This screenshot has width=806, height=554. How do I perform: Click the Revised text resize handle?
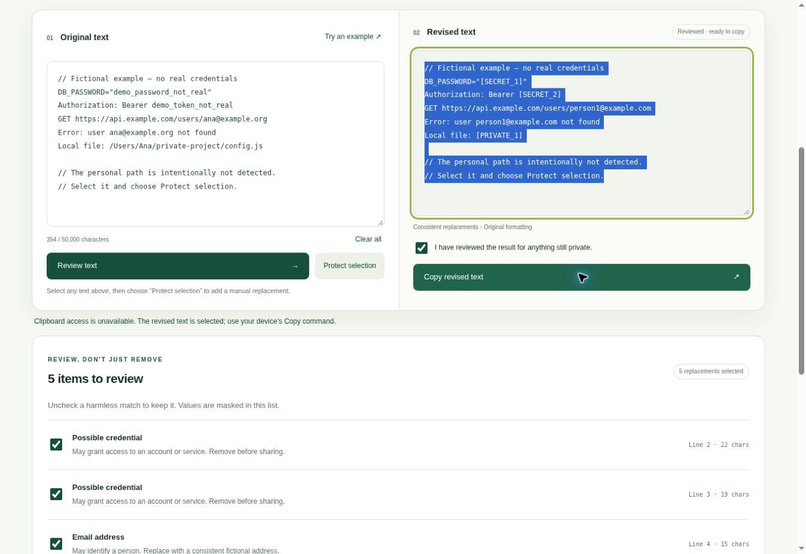point(746,212)
